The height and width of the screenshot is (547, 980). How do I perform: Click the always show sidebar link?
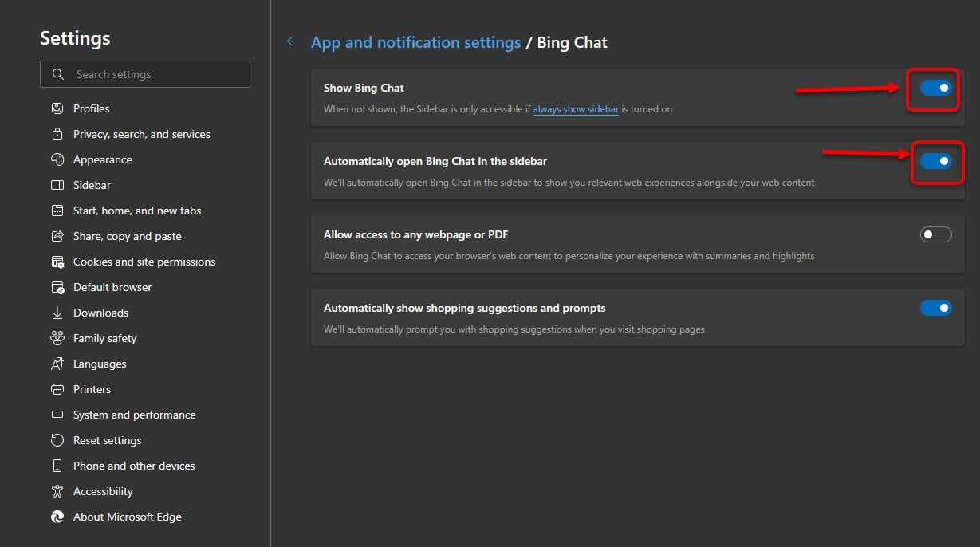pos(576,108)
